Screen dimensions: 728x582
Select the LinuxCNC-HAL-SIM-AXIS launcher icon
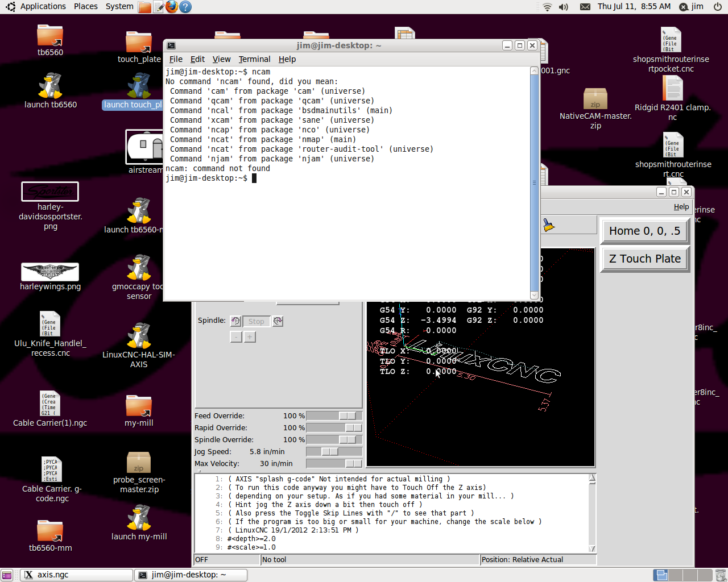(x=139, y=336)
